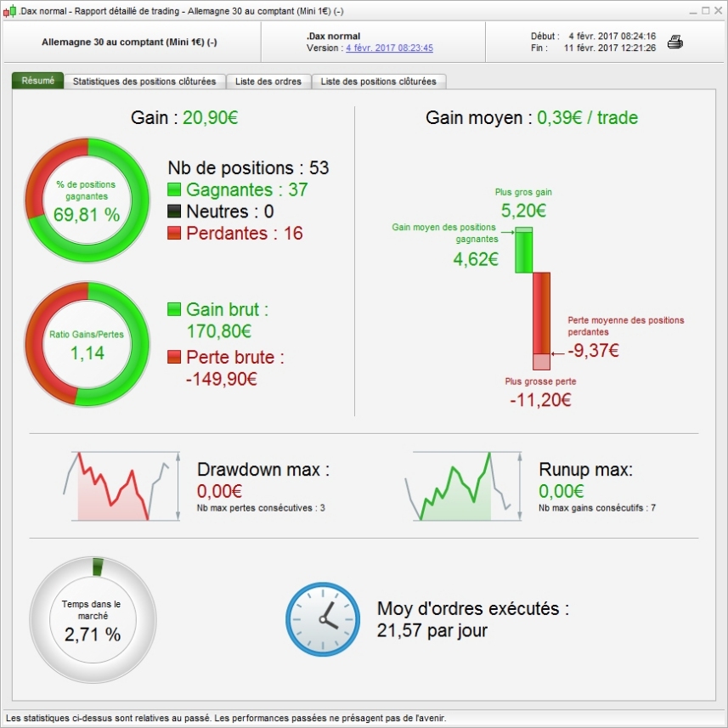
Task: Click the Début date 4 févr. 2017 08:24:16
Action: coord(612,37)
